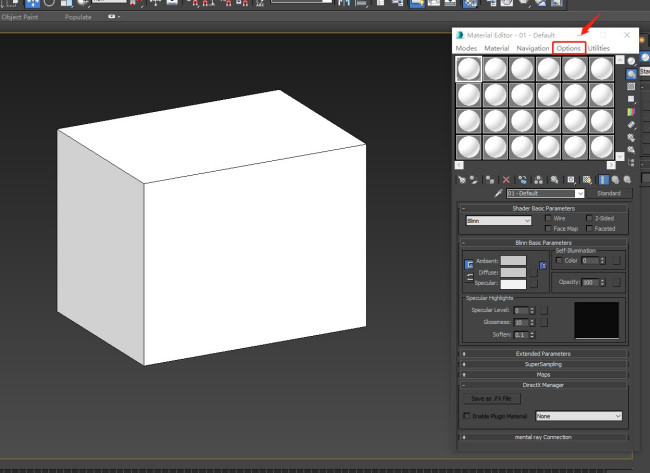The height and width of the screenshot is (473, 650).
Task: Click the Specular color map button
Action: [534, 284]
